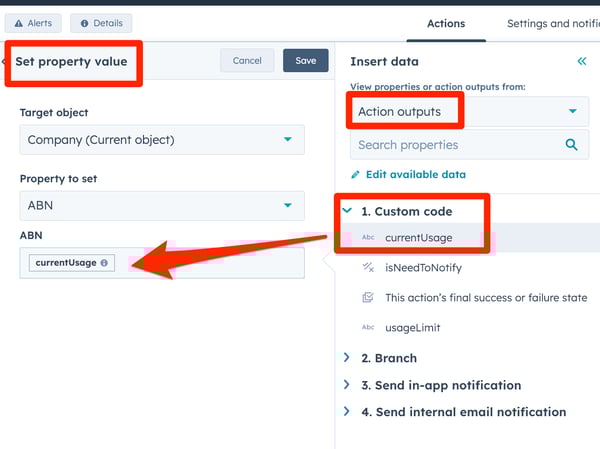Click the Alerts warning triangle icon

coord(19,23)
